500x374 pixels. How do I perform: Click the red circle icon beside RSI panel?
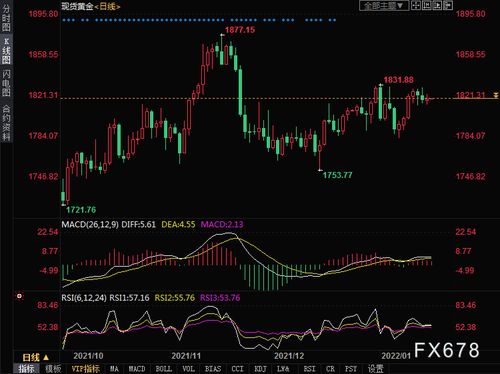(20, 296)
